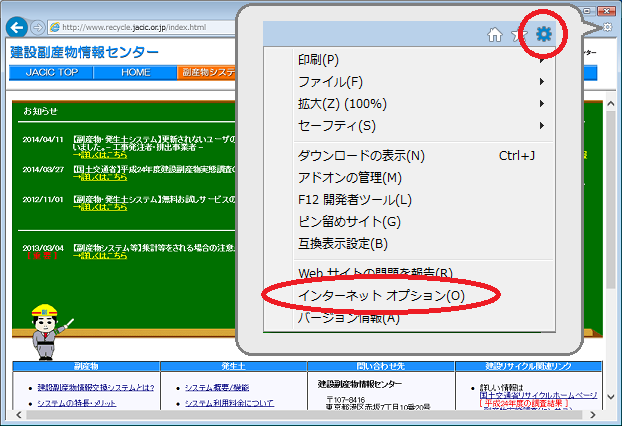Click the 2013/03/04 date entry
Screen dimensions: 622x426
coord(43,248)
